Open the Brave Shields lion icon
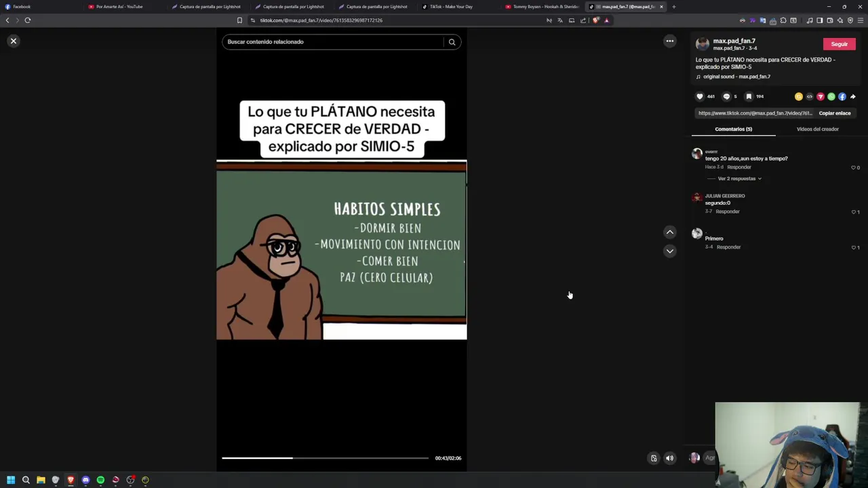Viewport: 868px width, 488px height. 596,20
